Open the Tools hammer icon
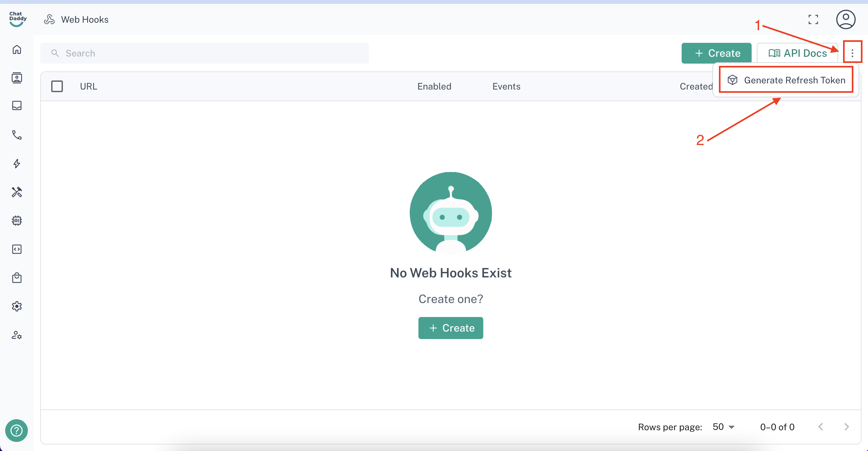This screenshot has width=868, height=451. point(17,192)
